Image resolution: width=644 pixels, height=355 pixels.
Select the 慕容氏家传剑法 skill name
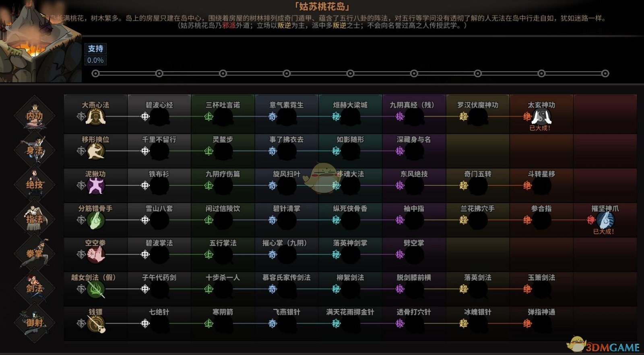tap(287, 278)
